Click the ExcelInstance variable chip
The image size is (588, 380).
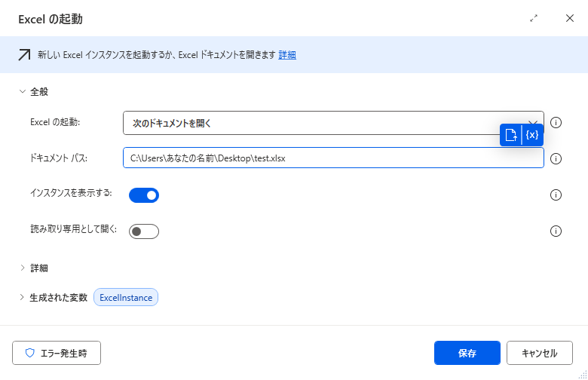click(126, 298)
